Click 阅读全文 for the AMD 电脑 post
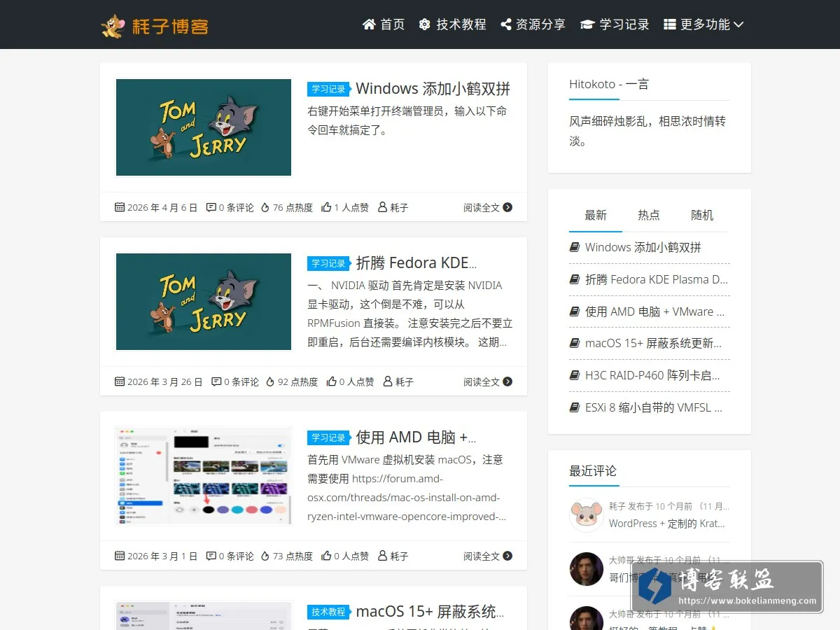The height and width of the screenshot is (630, 840). 488,556
